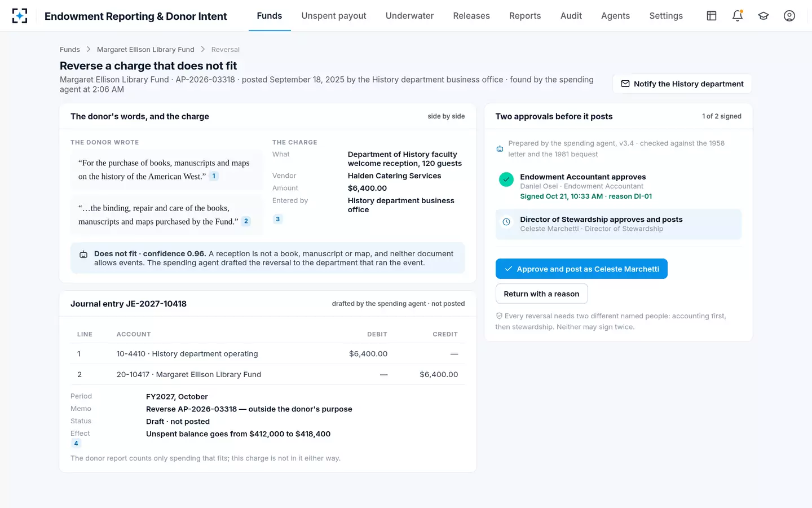The height and width of the screenshot is (508, 812).
Task: Open the Settings tab
Action: point(666,16)
